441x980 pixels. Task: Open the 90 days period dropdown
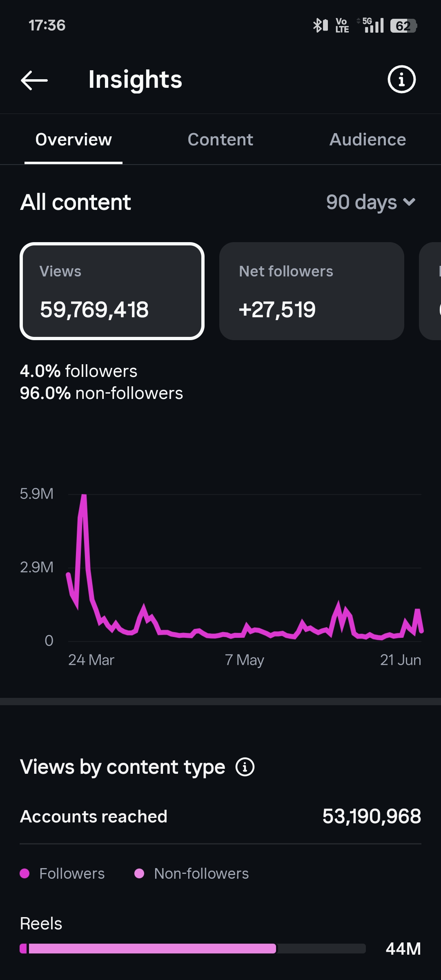pos(371,202)
